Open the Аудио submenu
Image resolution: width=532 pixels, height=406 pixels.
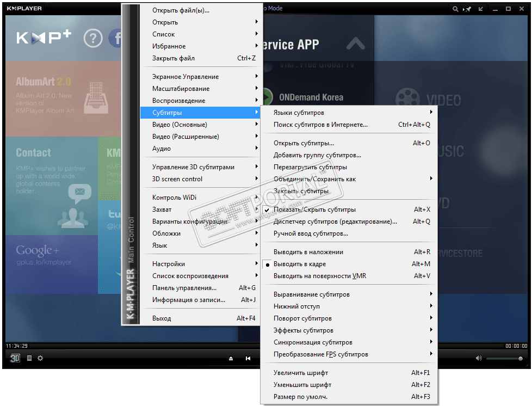click(200, 149)
